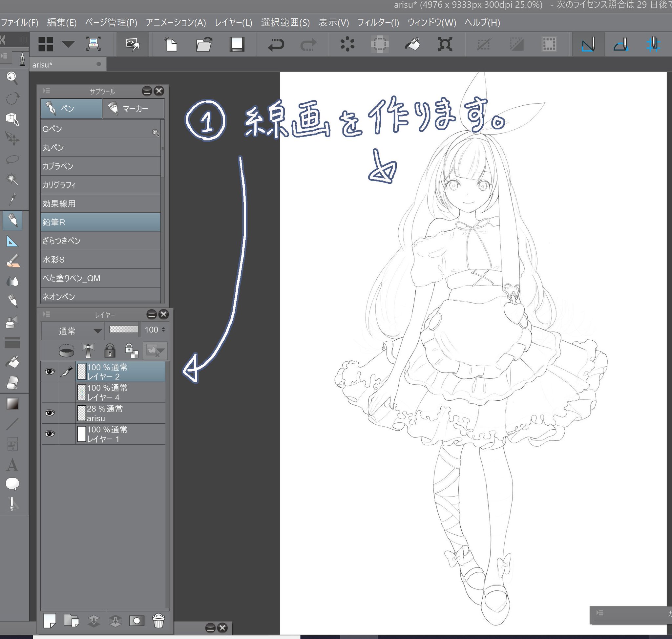Select the Fill bucket tool
The width and height of the screenshot is (672, 639).
12,362
